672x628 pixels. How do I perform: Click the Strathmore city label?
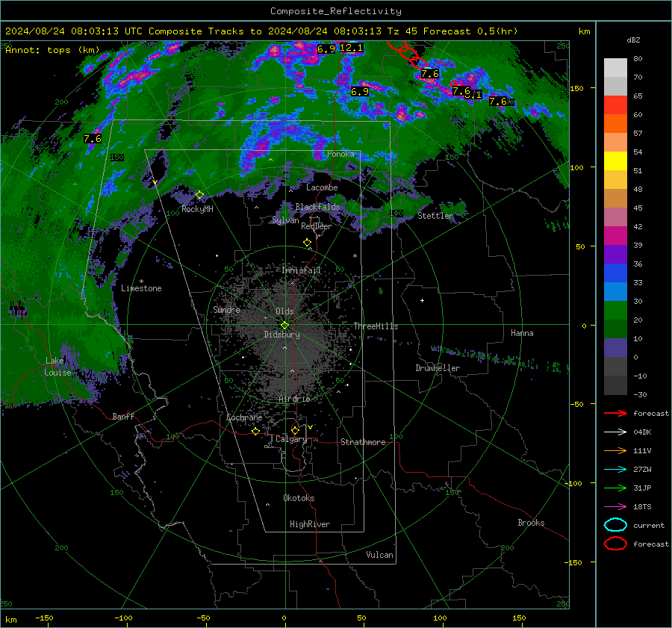(x=363, y=442)
